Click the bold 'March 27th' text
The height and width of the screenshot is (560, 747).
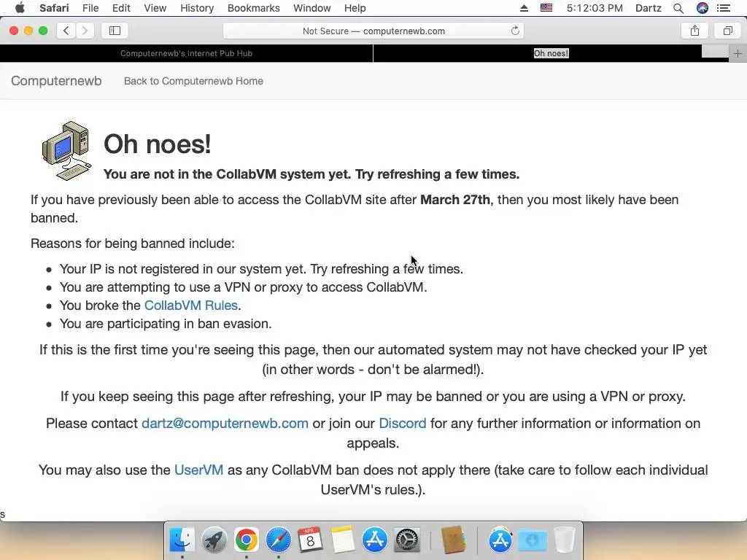(455, 200)
